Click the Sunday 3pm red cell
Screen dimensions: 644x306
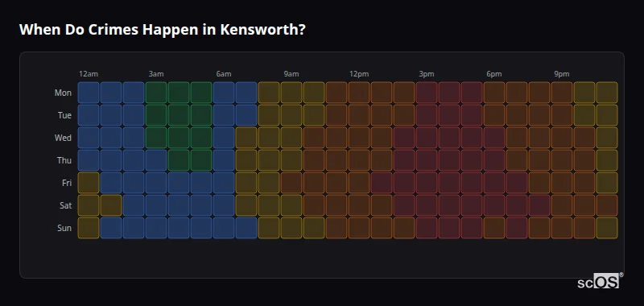click(x=427, y=228)
